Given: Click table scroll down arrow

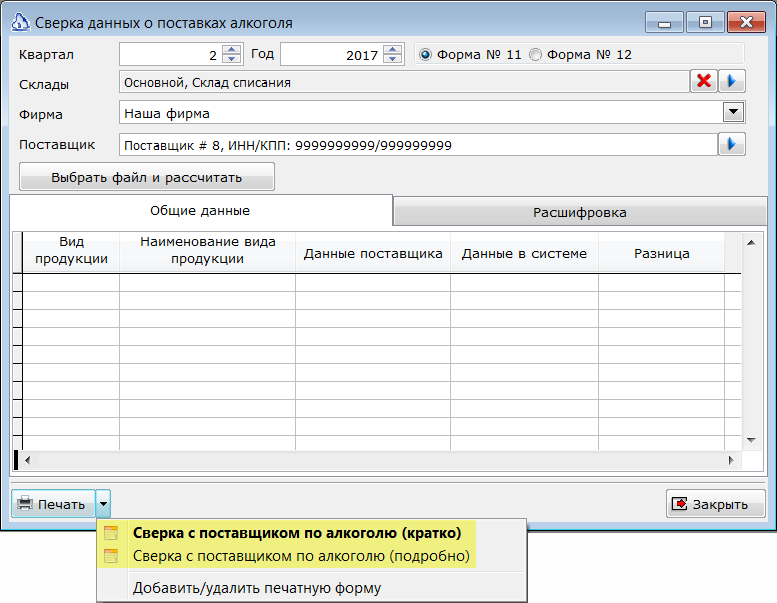Looking at the screenshot, I should tap(751, 440).
